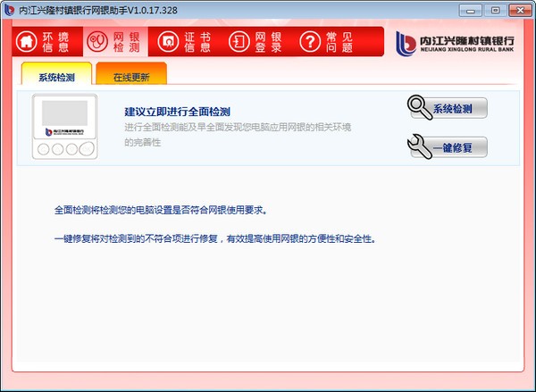The image size is (536, 392).
Task: Click the window title 内江兴隆村镇银行网银助手V1.0.17.328
Action: [98, 10]
